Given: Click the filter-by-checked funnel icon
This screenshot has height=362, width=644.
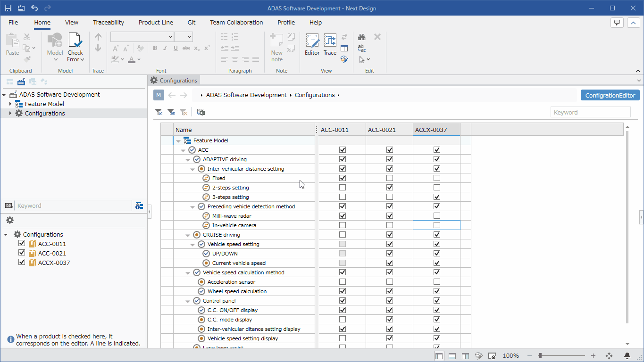Looking at the screenshot, I should pos(159,112).
